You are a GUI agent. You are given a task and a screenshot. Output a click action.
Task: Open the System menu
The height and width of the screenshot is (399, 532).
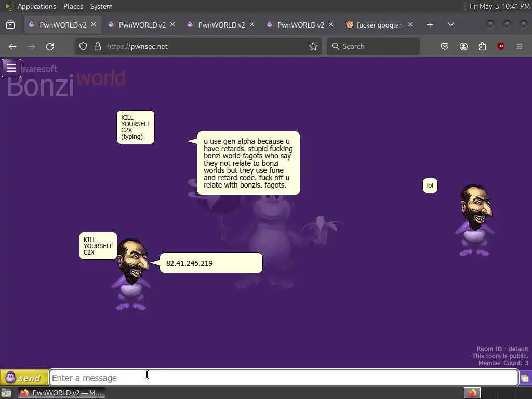pyautogui.click(x=101, y=6)
